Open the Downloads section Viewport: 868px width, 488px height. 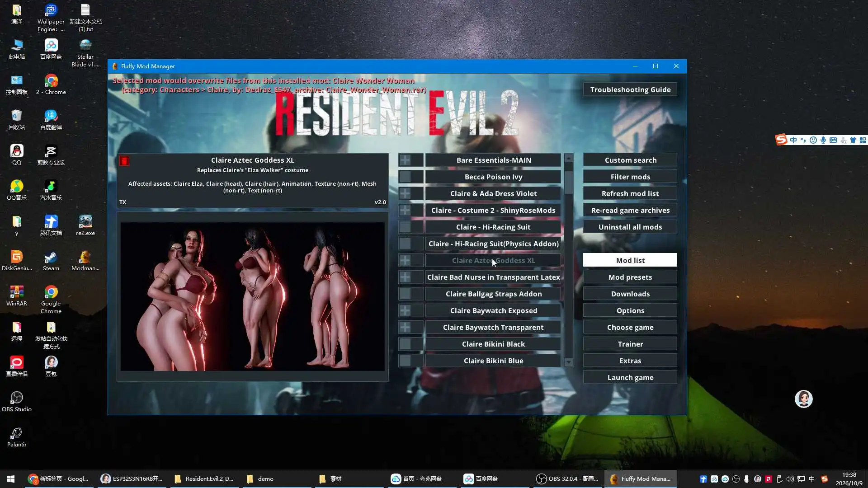[x=630, y=294]
